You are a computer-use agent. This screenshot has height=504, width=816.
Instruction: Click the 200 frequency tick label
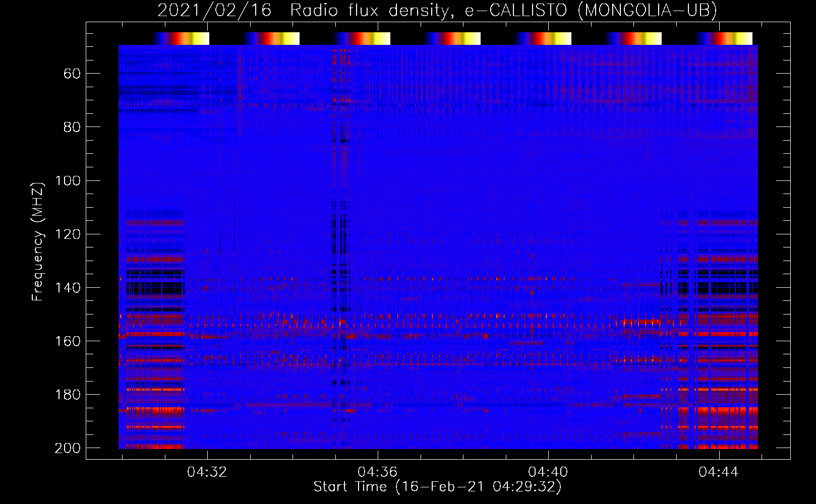[x=68, y=448]
